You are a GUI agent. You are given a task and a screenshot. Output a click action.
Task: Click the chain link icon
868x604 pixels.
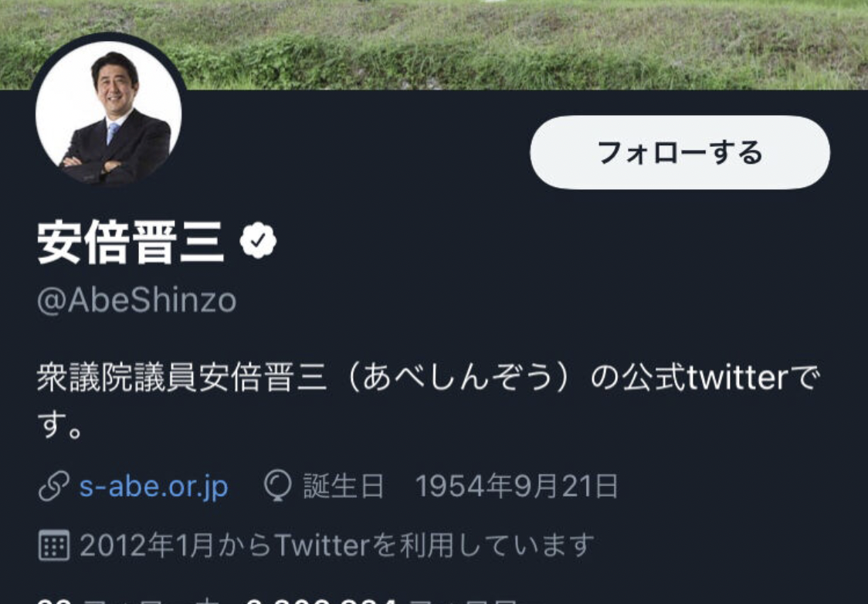tap(54, 487)
